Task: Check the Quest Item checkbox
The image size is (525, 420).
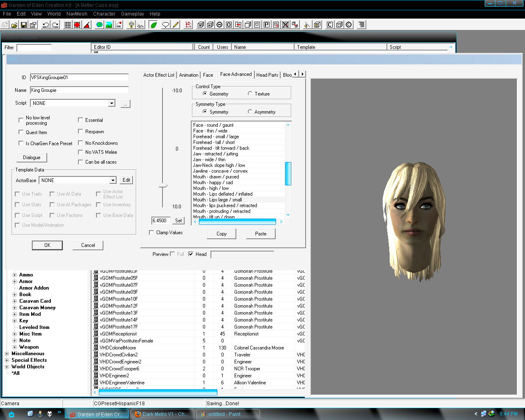Action: point(21,132)
